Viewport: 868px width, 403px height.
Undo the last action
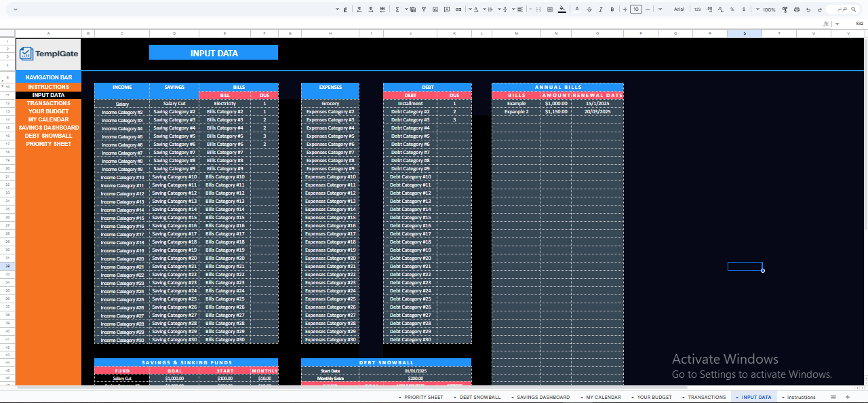coord(819,9)
